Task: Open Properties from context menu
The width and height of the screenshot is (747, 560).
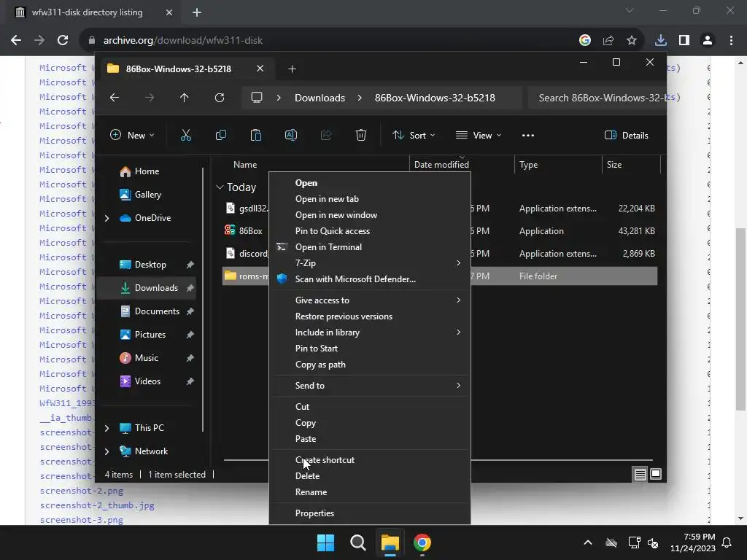Action: click(370, 513)
